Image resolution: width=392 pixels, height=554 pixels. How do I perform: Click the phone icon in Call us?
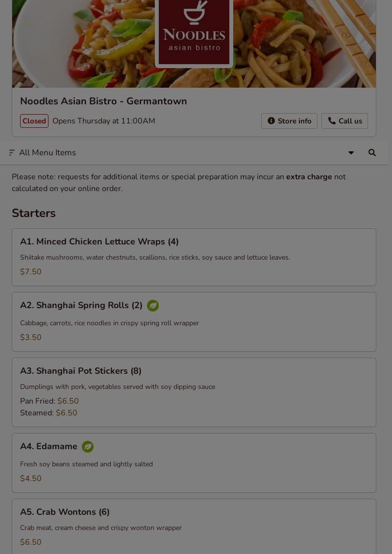pos(332,121)
